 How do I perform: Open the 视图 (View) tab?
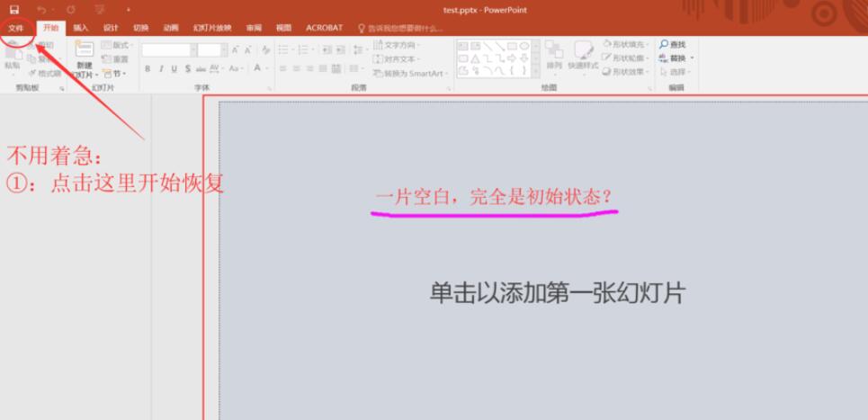(284, 28)
